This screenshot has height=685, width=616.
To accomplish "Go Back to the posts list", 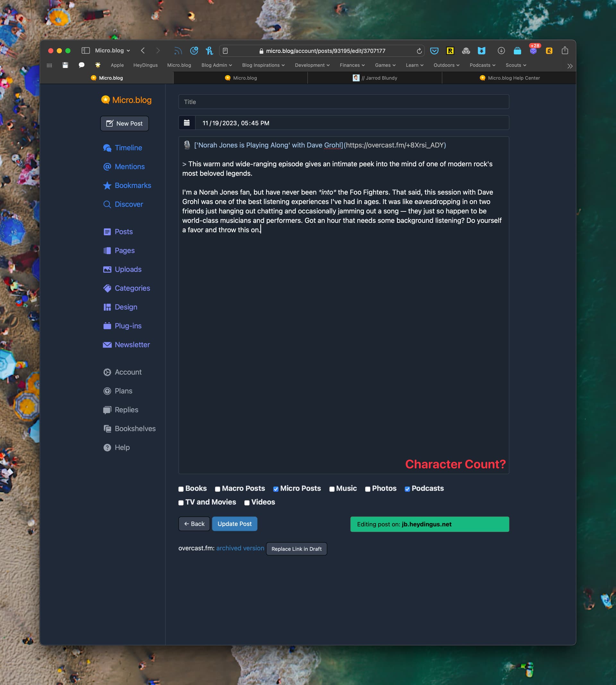I will [x=194, y=524].
